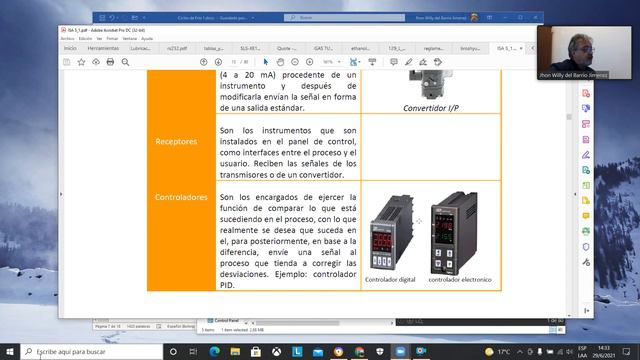Open the first right-sidebar tool icon
The width and height of the screenshot is (640, 360).
click(586, 93)
